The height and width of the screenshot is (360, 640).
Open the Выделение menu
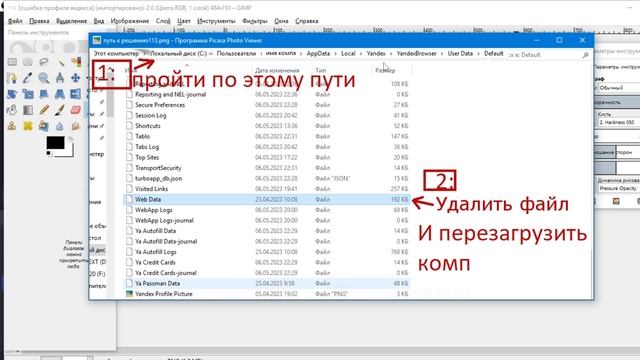point(71,21)
